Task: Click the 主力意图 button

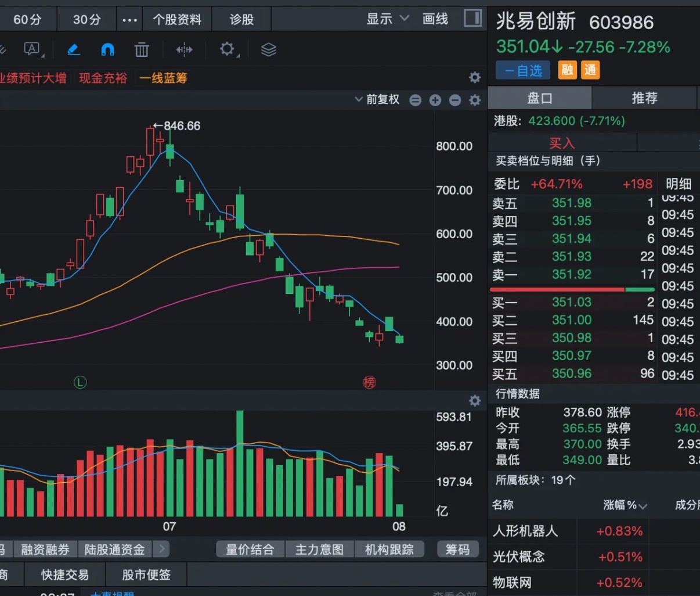Action: click(x=320, y=549)
